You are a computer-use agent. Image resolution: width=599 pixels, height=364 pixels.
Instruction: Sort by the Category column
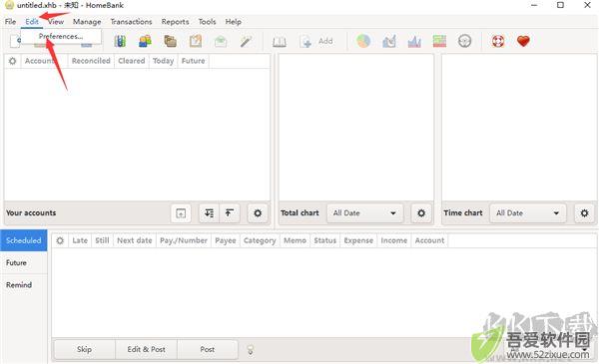pyautogui.click(x=260, y=240)
